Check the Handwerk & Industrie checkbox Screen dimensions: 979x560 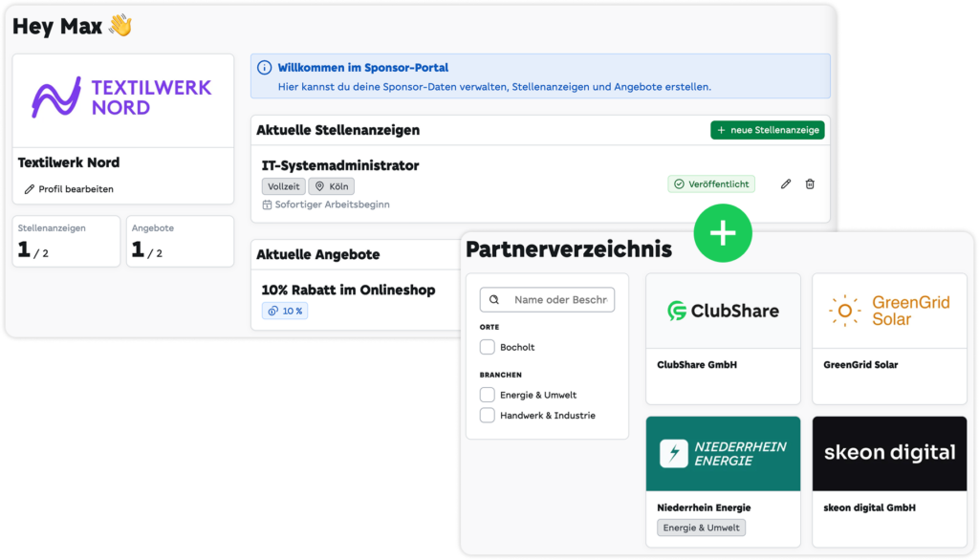pos(487,415)
